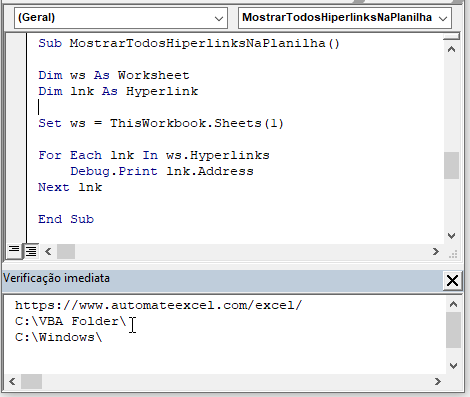Viewport: 470px width, 397px height.
Task: Click the 'Dim ws As Worksheet' line
Action: [114, 75]
